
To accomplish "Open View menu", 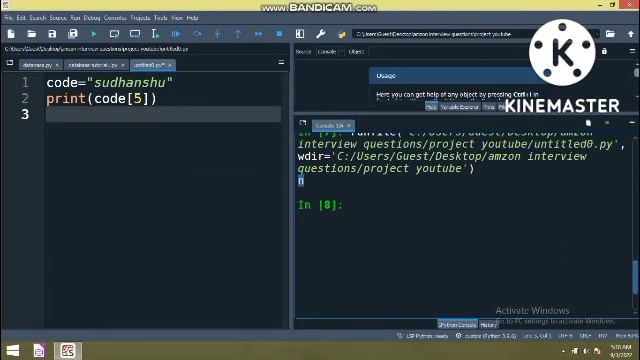I will click(177, 18).
